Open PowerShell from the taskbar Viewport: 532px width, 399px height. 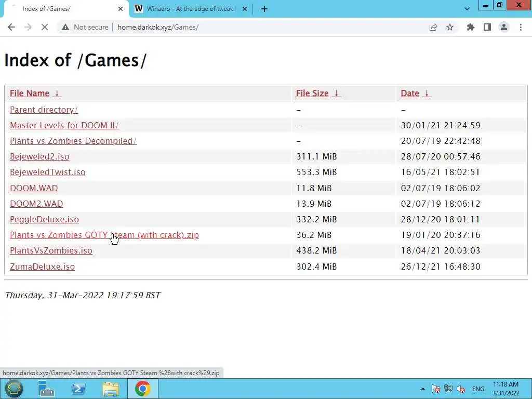pyautogui.click(x=78, y=389)
